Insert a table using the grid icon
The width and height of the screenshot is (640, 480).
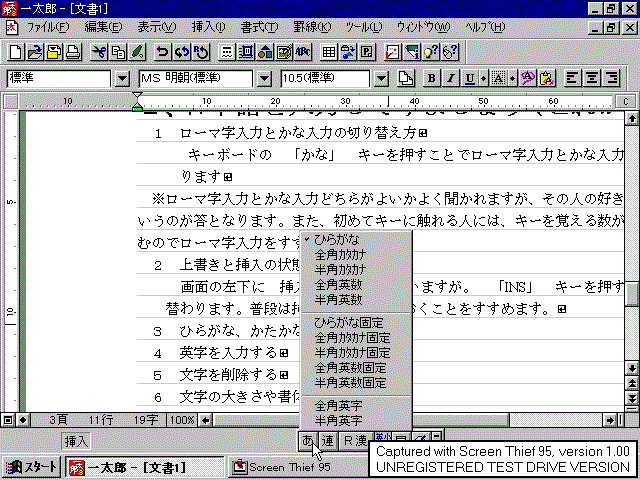tap(329, 52)
